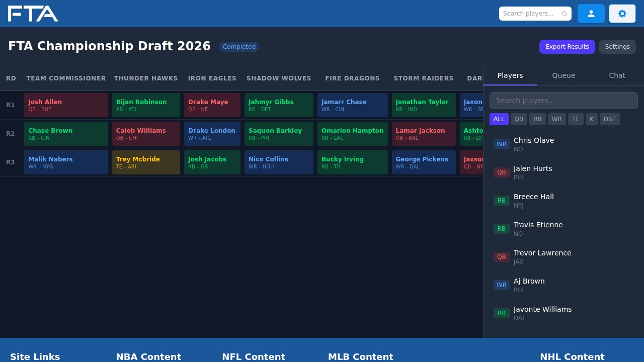Click the search magnifier icon
644x362 pixels.
click(565, 14)
